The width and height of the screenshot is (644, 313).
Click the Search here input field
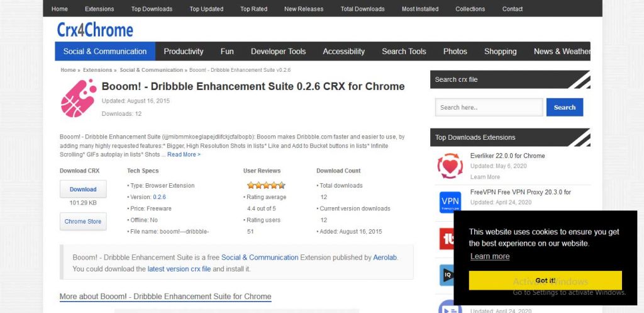[489, 108]
